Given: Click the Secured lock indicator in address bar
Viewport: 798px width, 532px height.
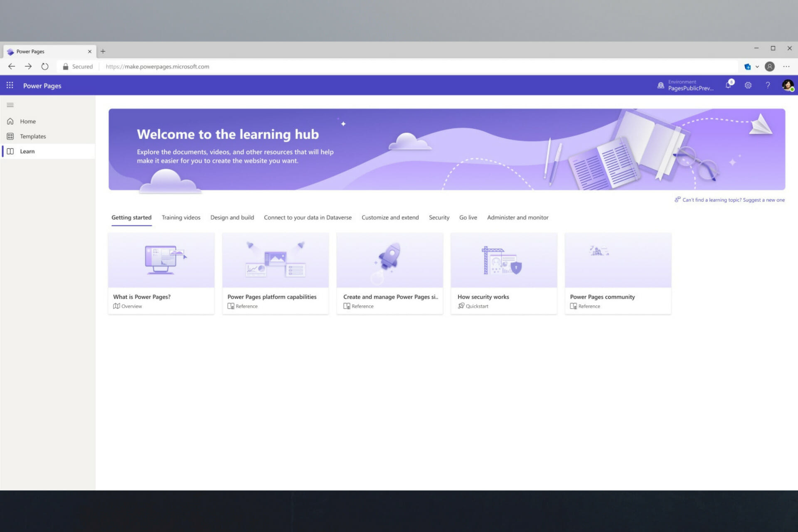Looking at the screenshot, I should (78, 66).
